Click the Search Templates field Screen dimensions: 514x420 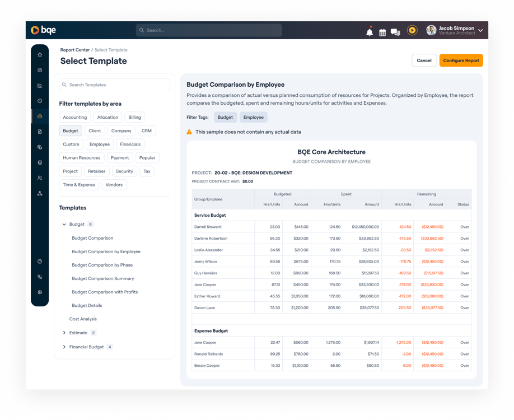click(114, 85)
